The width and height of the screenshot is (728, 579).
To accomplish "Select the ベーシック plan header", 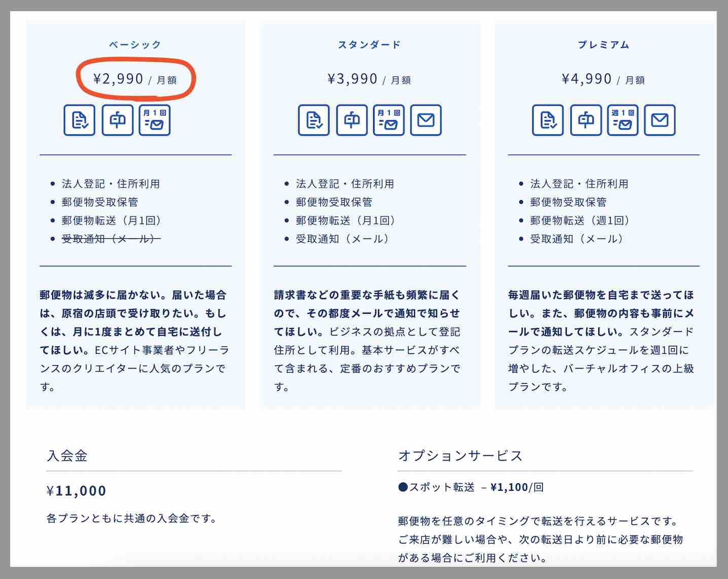I will pos(135,44).
